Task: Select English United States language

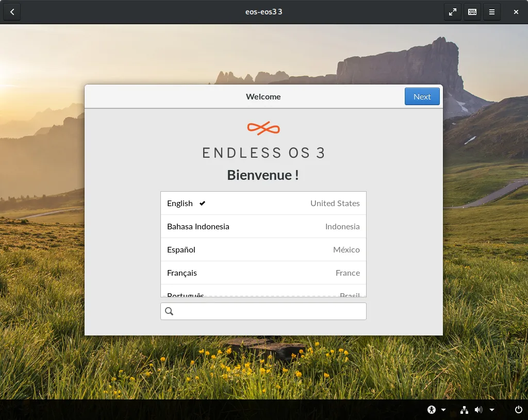Action: click(263, 203)
